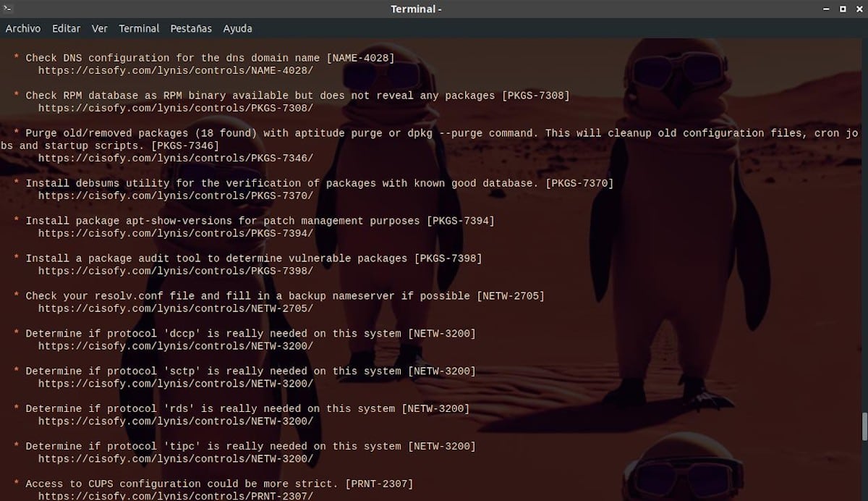Click the "Determine if protocol 'rds'" line
This screenshot has height=501, width=868.
tap(242, 409)
